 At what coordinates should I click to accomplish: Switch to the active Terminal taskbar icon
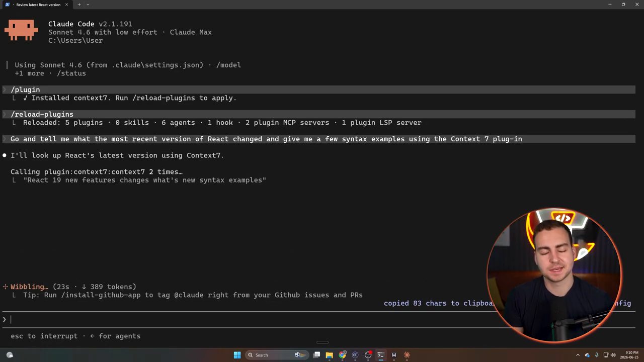381,355
